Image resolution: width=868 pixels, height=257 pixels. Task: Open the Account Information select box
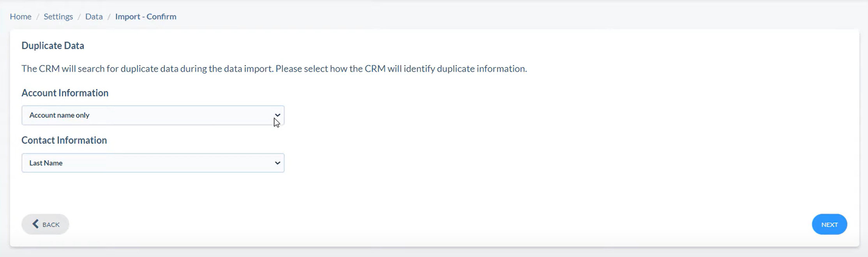[x=153, y=115]
